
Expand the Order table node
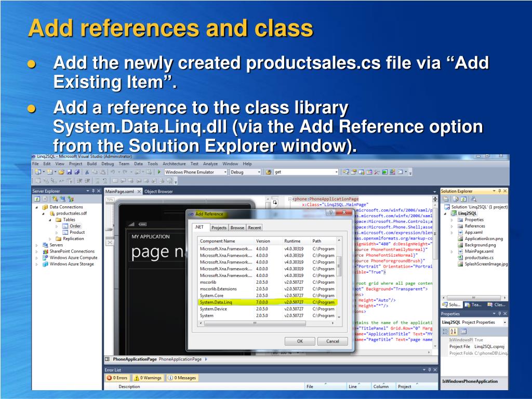pyautogui.click(x=57, y=227)
